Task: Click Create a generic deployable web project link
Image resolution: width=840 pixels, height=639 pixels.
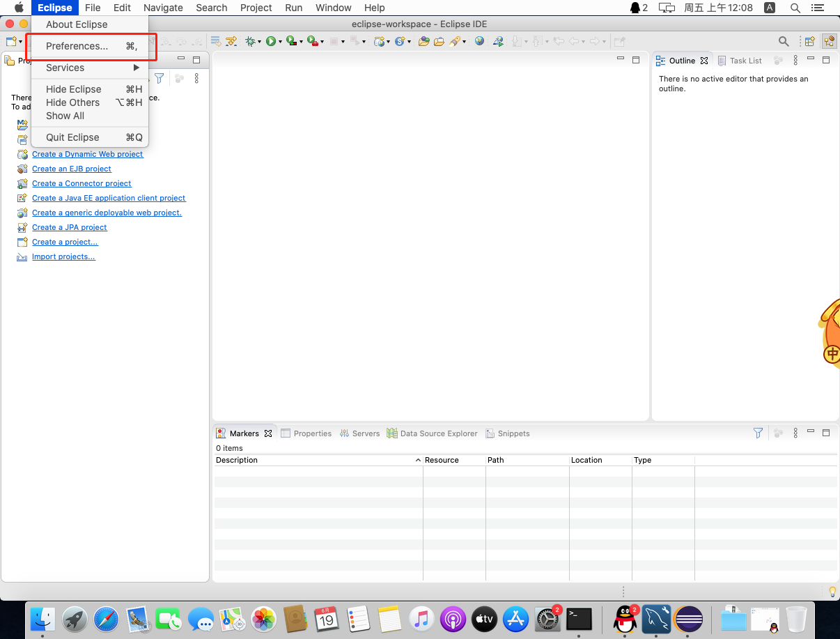Action: [107, 213]
